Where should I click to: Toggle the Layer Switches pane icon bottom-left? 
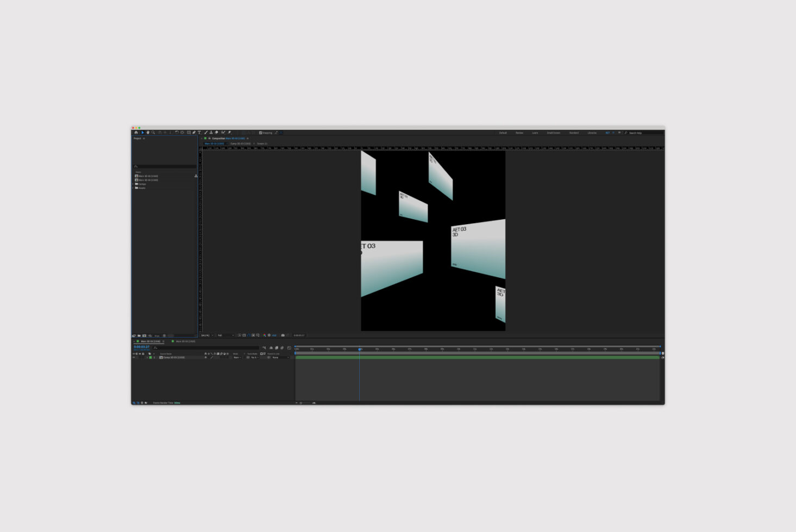134,403
